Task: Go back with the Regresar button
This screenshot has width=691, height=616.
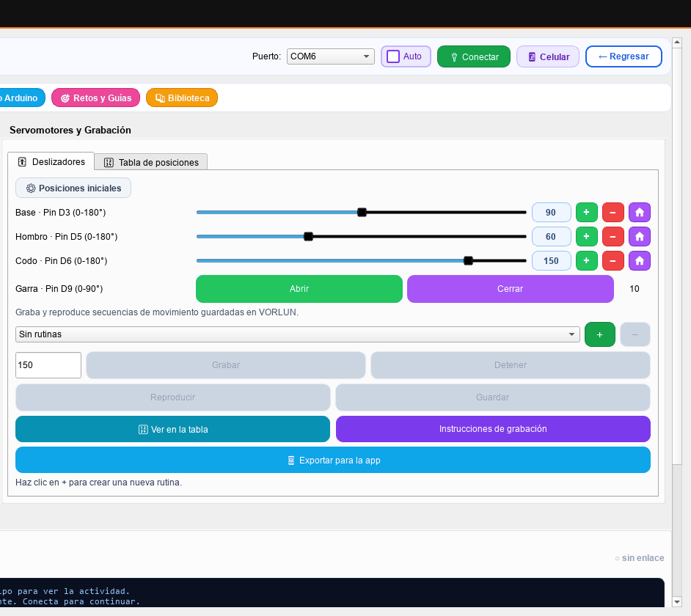Action: pyautogui.click(x=624, y=56)
